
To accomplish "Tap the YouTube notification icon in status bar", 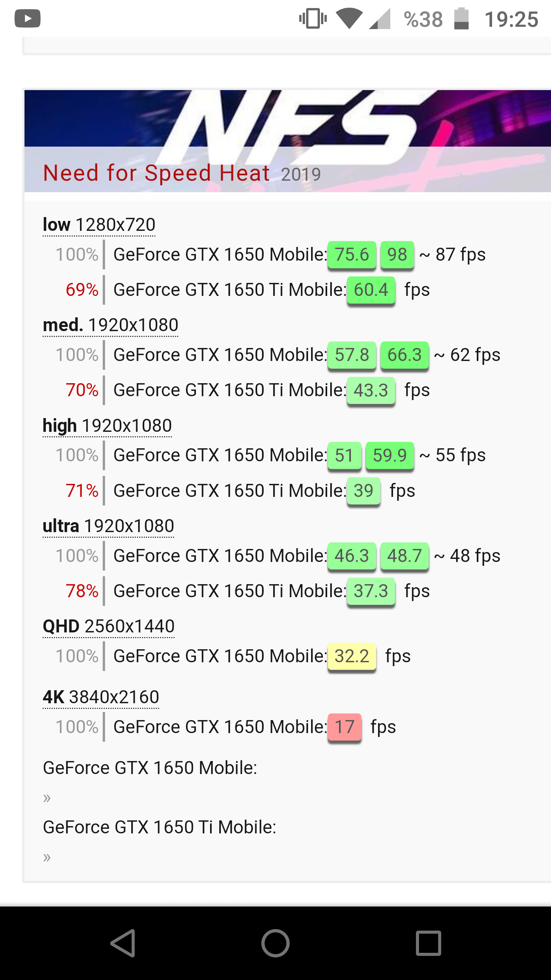I will point(28,18).
